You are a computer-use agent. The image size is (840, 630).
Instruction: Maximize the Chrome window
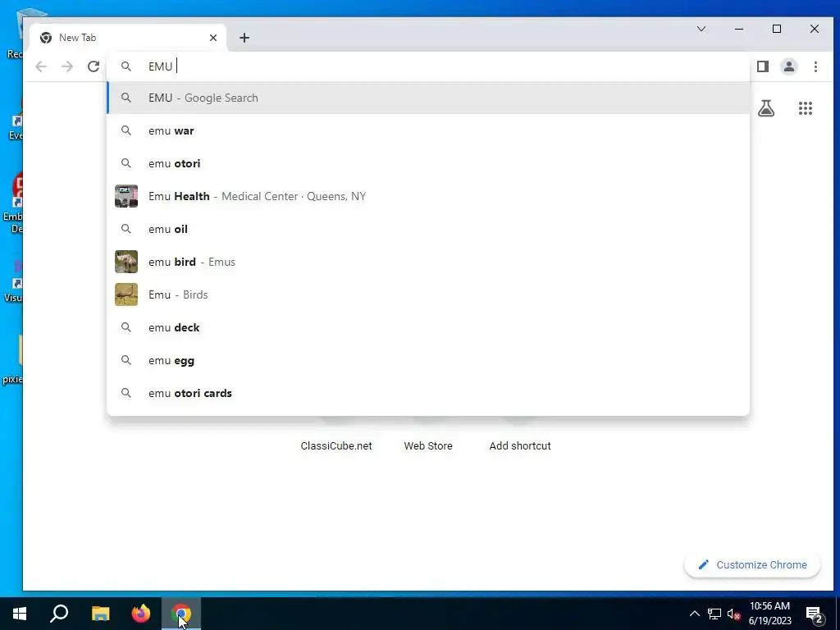pyautogui.click(x=777, y=29)
